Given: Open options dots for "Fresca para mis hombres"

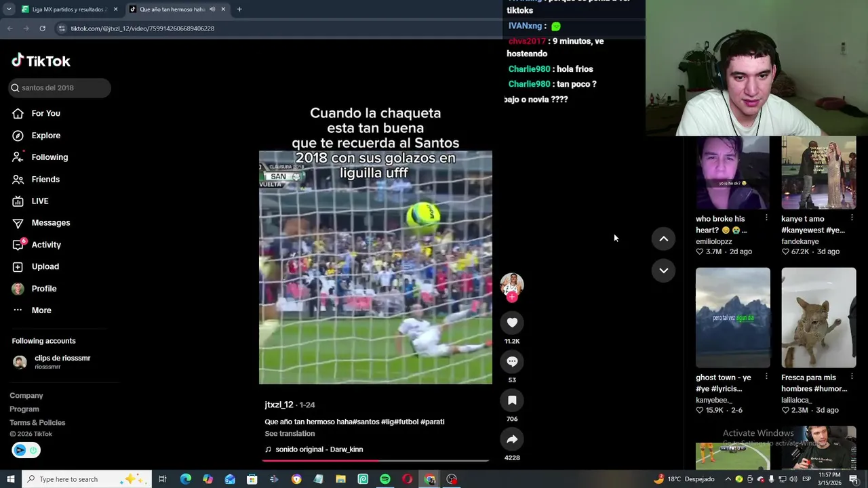Looking at the screenshot, I should coord(852,376).
